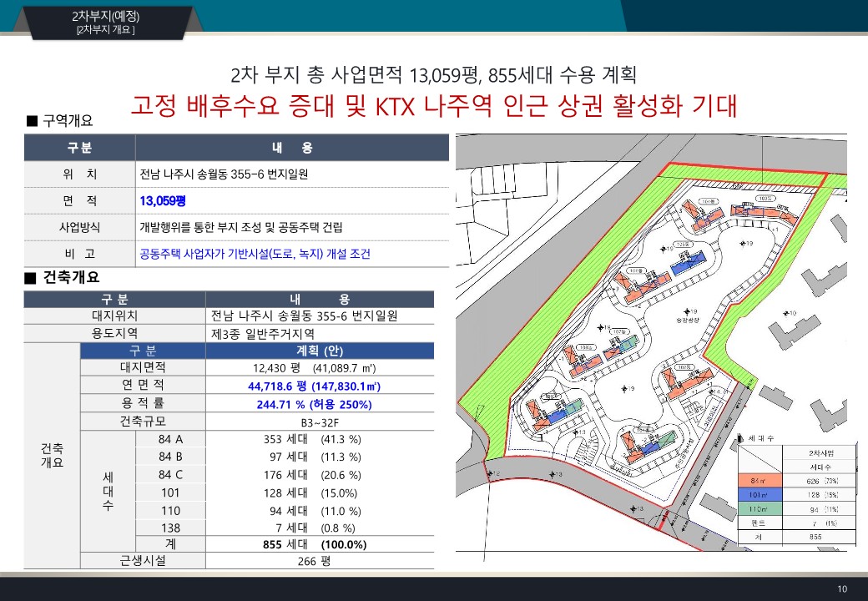Click the '건축개요' section heading with square bullet
868x601 pixels.
[62, 277]
